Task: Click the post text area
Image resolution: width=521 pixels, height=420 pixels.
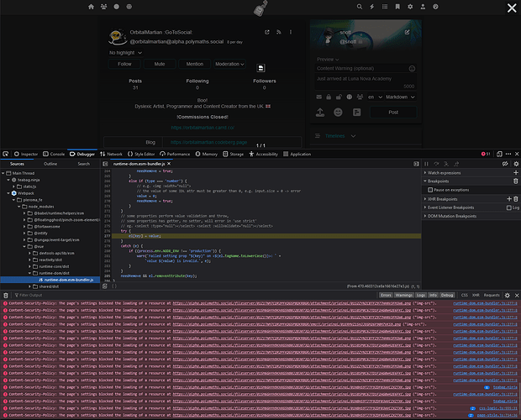Action: pos(366,82)
